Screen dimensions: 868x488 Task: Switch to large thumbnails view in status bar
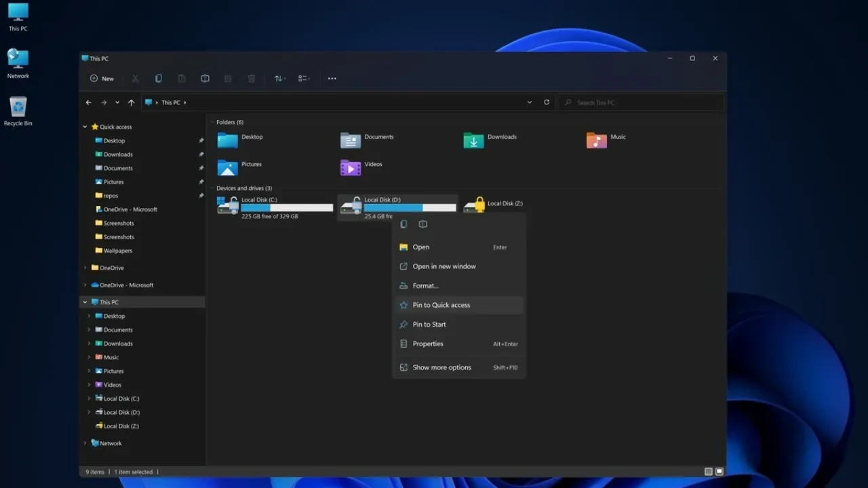(719, 472)
